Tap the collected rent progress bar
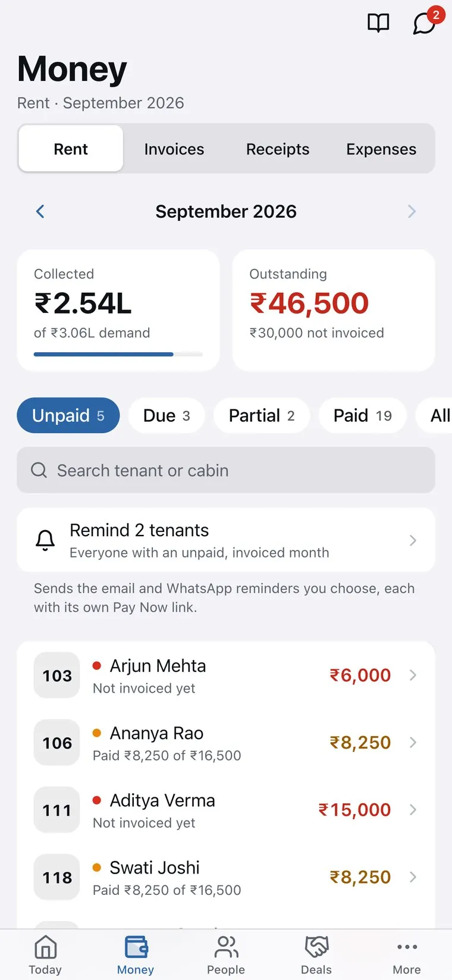Viewport: 452px width, 980px height. (118, 355)
